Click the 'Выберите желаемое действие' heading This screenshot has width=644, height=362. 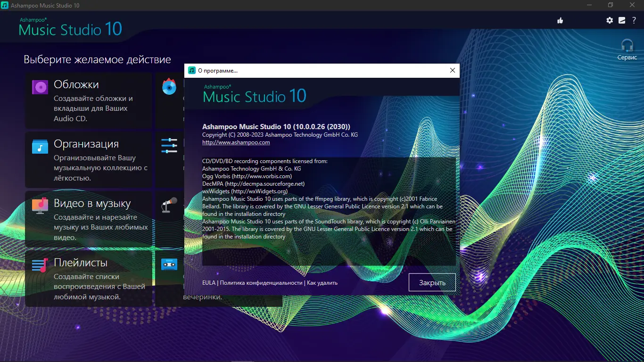[97, 60]
